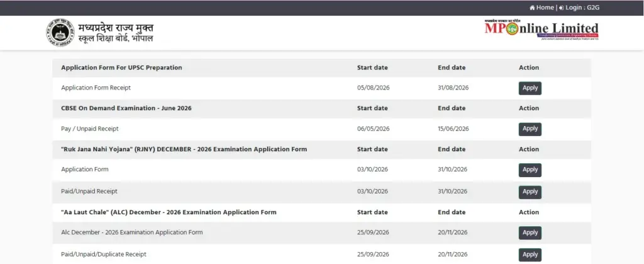Screen dimensions: 644x264
Task: Apply for RJNY Paid/Unpaid Receipt row
Action: point(530,192)
